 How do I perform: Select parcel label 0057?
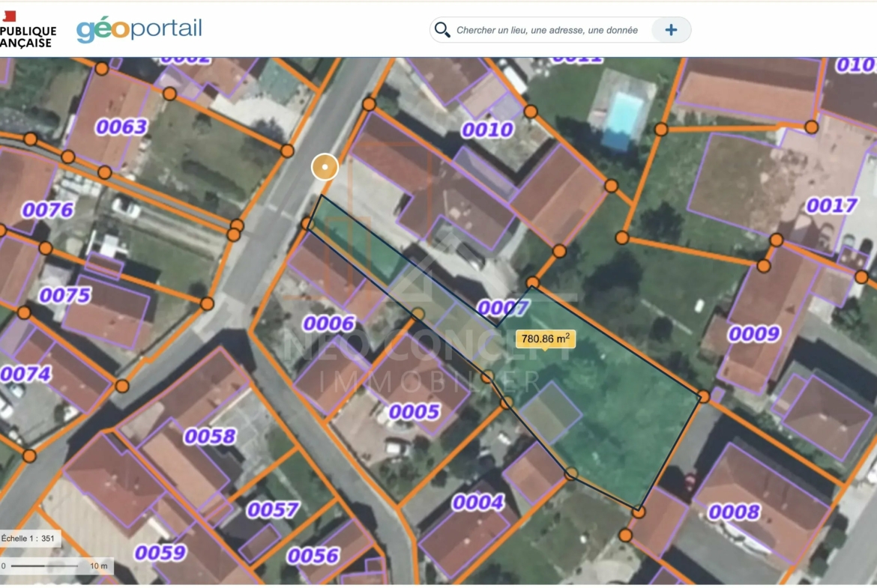pyautogui.click(x=273, y=509)
